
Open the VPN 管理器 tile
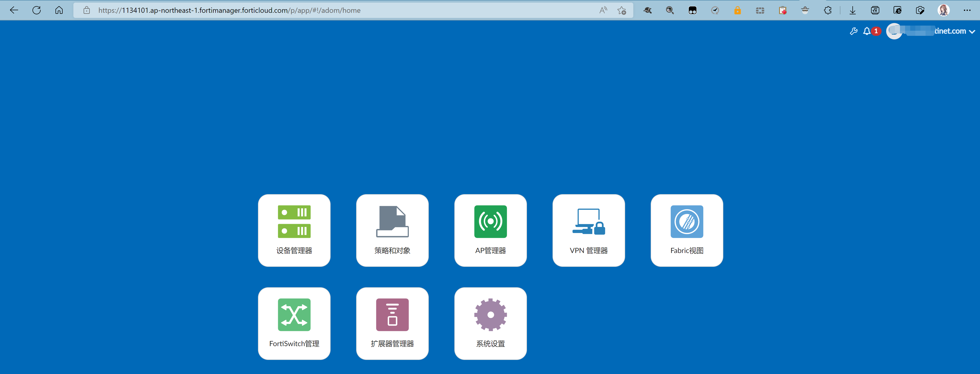[589, 230]
